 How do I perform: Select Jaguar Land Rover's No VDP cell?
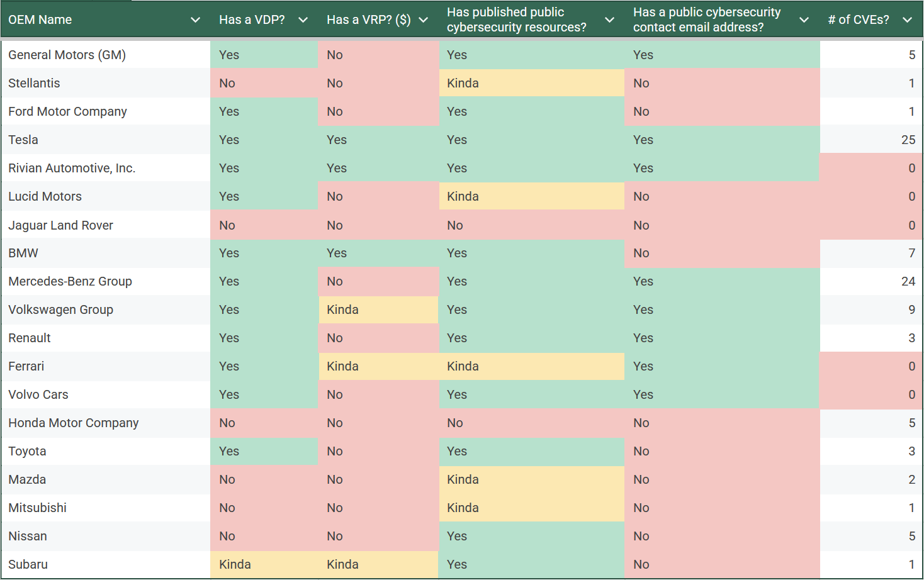tap(264, 225)
